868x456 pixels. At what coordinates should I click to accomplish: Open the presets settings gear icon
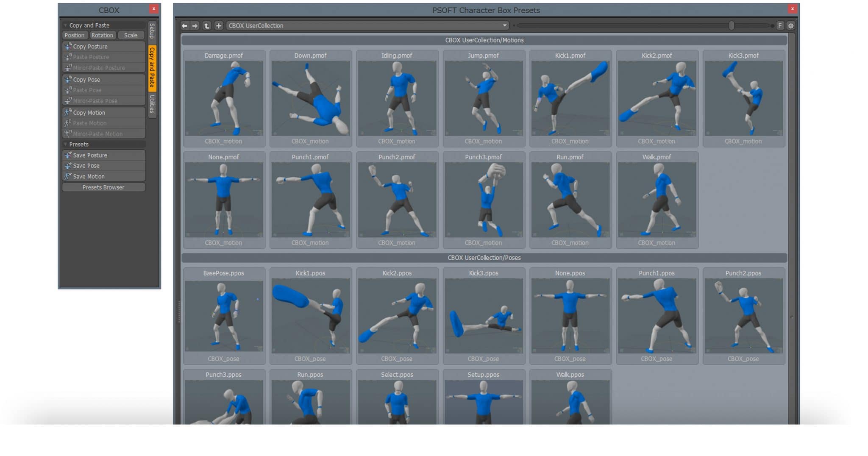click(791, 25)
